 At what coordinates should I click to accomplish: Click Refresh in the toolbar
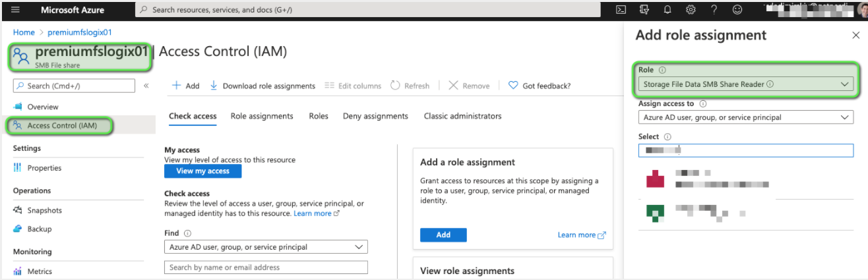point(410,86)
